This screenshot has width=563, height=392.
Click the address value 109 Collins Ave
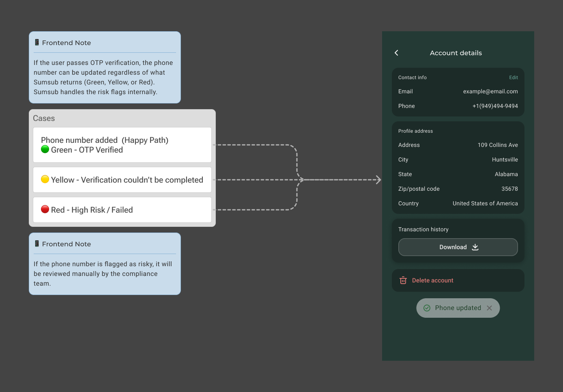[x=498, y=145]
